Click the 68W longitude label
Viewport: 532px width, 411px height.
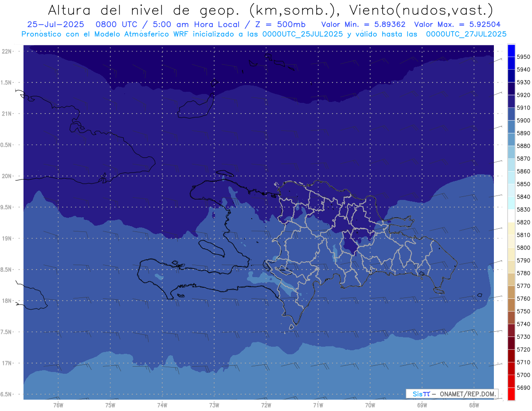pos(474,405)
